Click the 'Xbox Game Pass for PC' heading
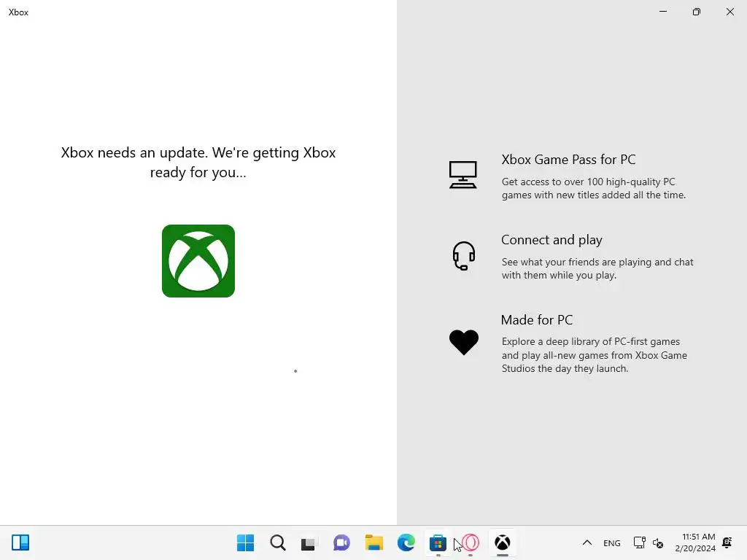This screenshot has height=560, width=747. pyautogui.click(x=568, y=160)
